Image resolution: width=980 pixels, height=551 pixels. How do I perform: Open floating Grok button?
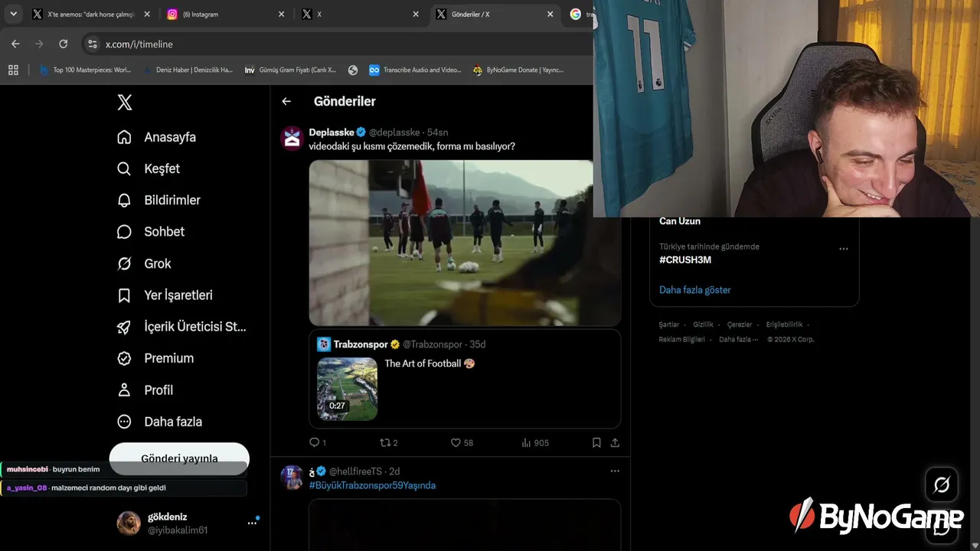[x=942, y=484]
